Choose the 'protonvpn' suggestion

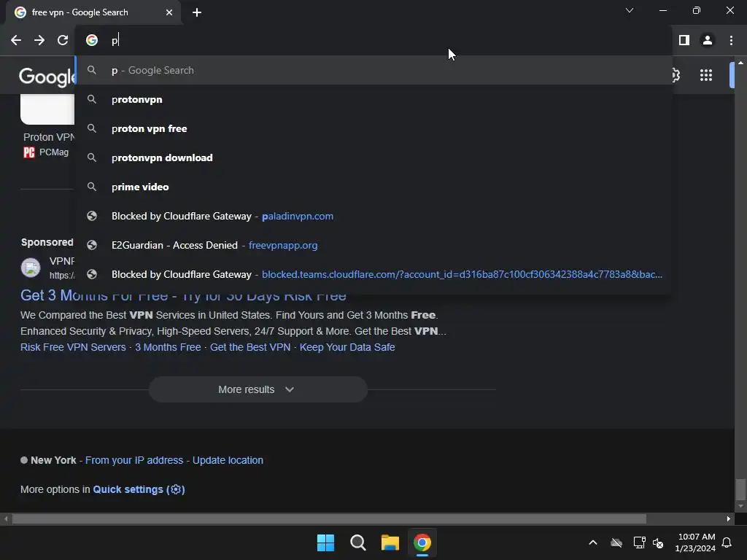pos(373,99)
